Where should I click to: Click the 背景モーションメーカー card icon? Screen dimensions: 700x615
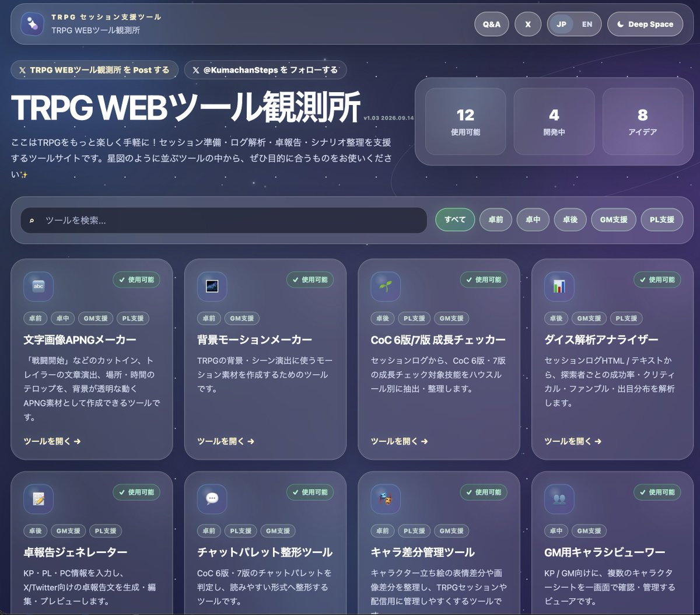point(212,286)
